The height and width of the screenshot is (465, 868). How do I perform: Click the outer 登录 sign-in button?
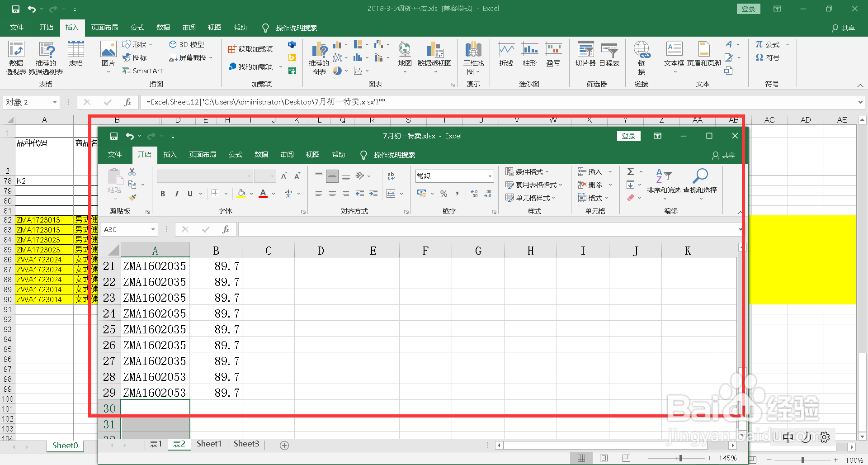tap(749, 9)
